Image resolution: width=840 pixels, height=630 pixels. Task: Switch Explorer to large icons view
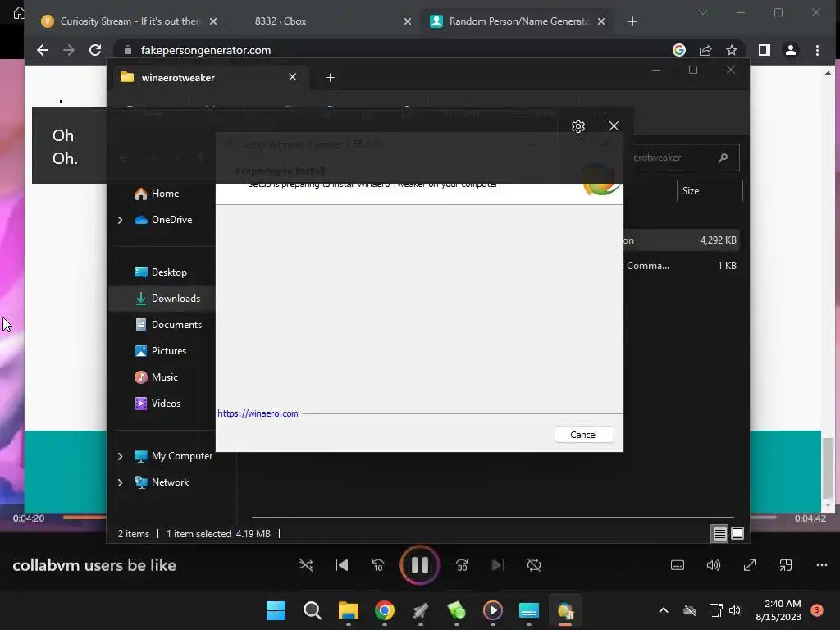[737, 533]
